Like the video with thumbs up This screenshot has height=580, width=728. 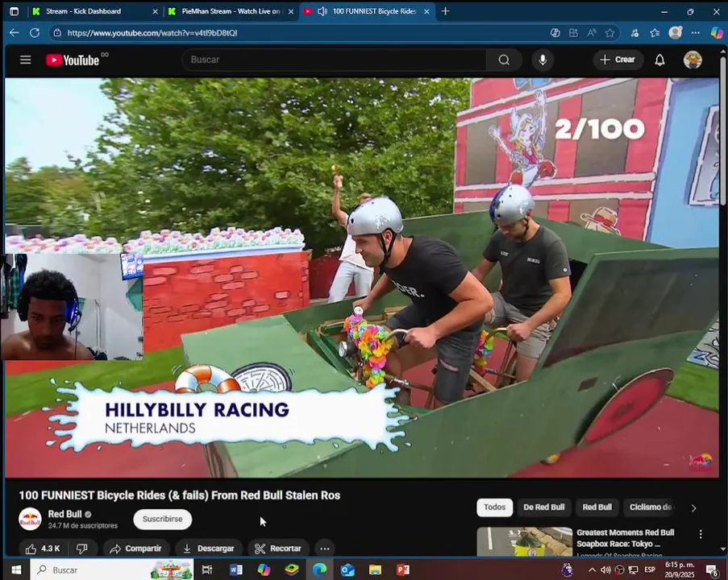pos(43,549)
